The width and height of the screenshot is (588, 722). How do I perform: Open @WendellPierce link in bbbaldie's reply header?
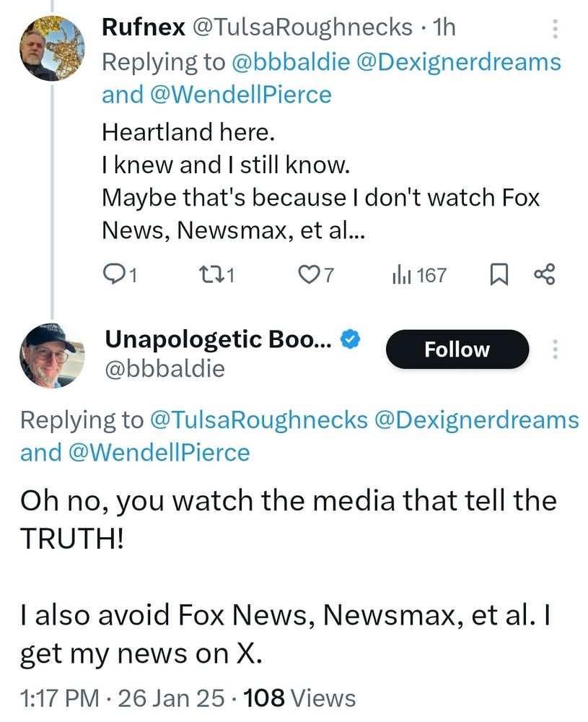pyautogui.click(x=159, y=453)
